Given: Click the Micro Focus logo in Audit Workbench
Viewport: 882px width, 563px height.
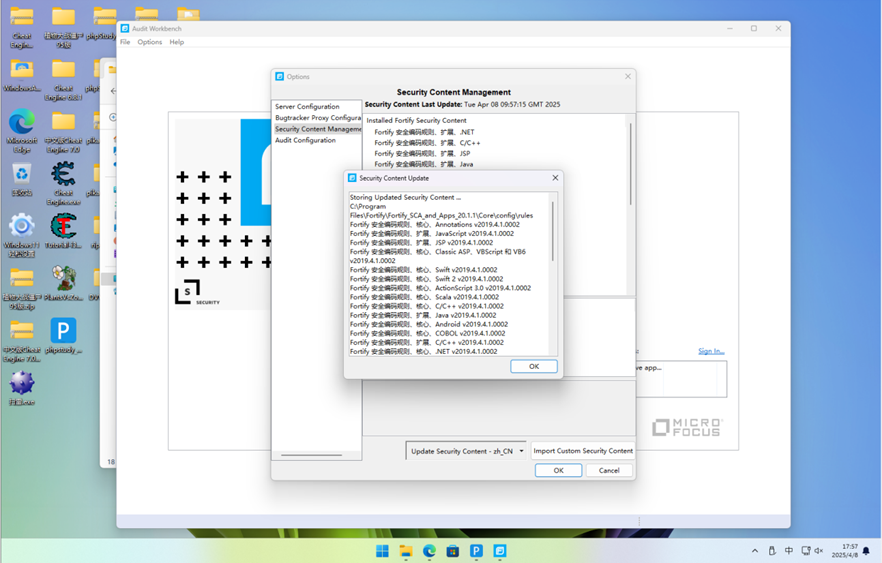Looking at the screenshot, I should pyautogui.click(x=687, y=427).
